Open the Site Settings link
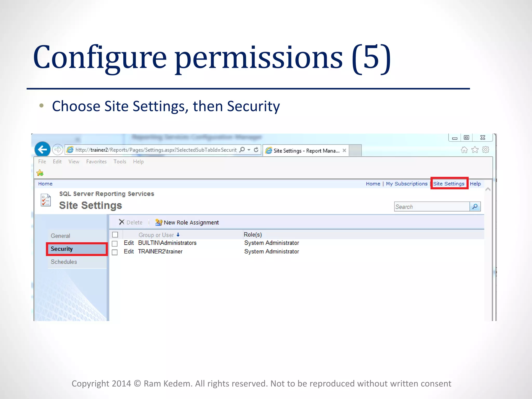532x399 pixels. (449, 184)
